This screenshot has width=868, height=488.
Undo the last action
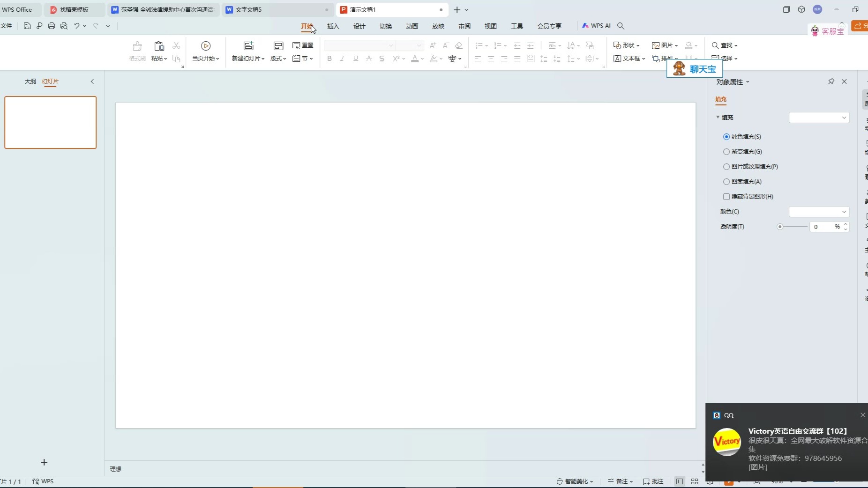[77, 26]
